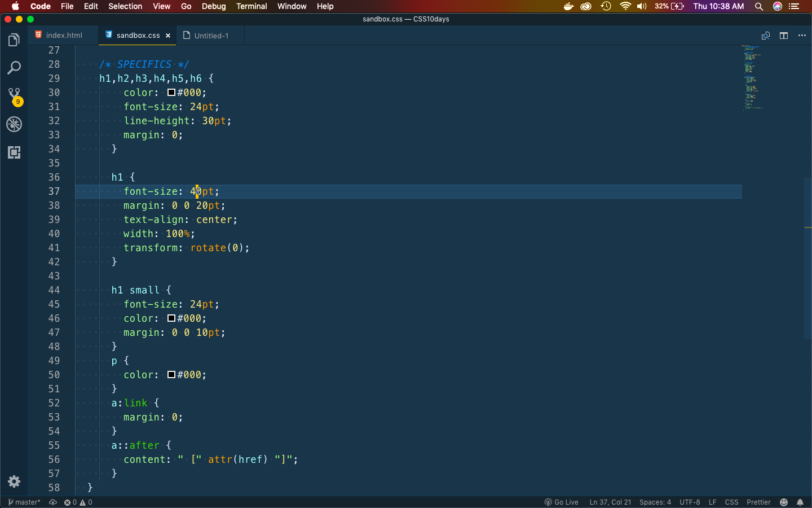Screen dimensions: 812x508
Task: Change end of line sequence LF
Action: click(713, 502)
